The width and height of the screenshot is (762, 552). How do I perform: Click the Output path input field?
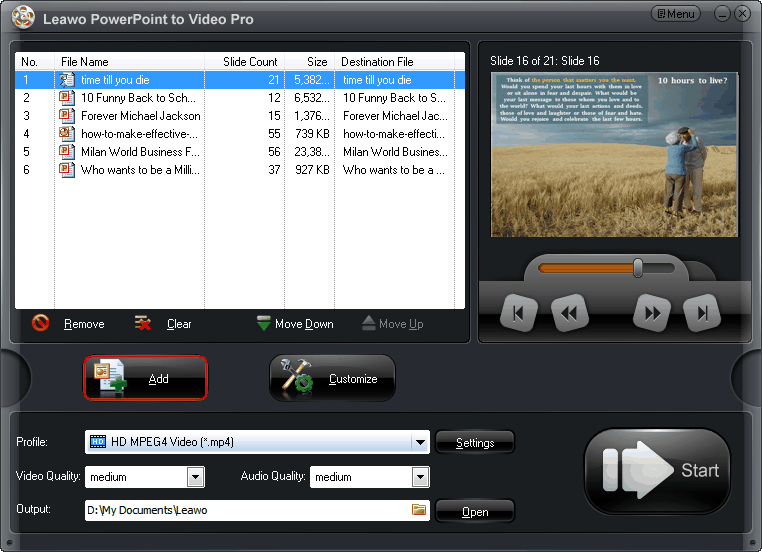point(257,510)
